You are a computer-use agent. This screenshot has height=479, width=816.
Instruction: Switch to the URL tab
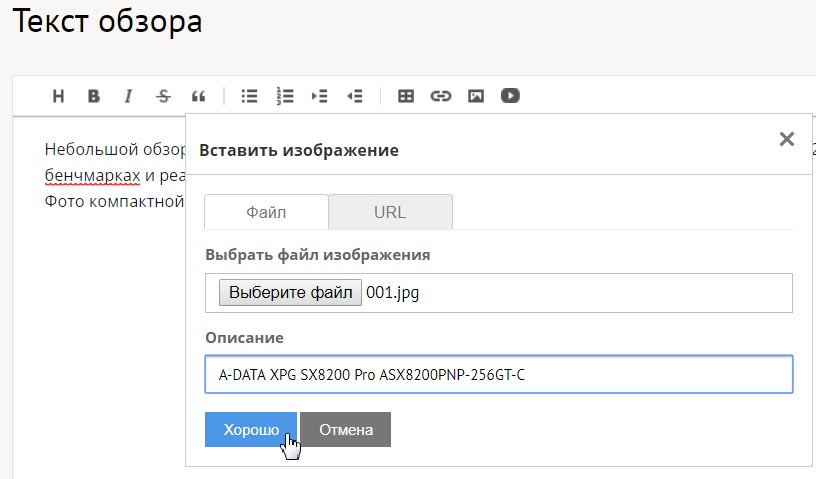390,212
